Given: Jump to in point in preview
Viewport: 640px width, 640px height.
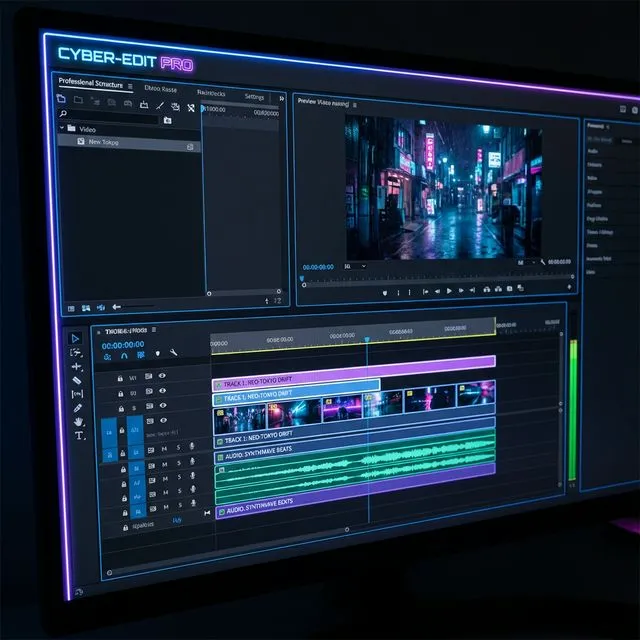Looking at the screenshot, I should [425, 291].
